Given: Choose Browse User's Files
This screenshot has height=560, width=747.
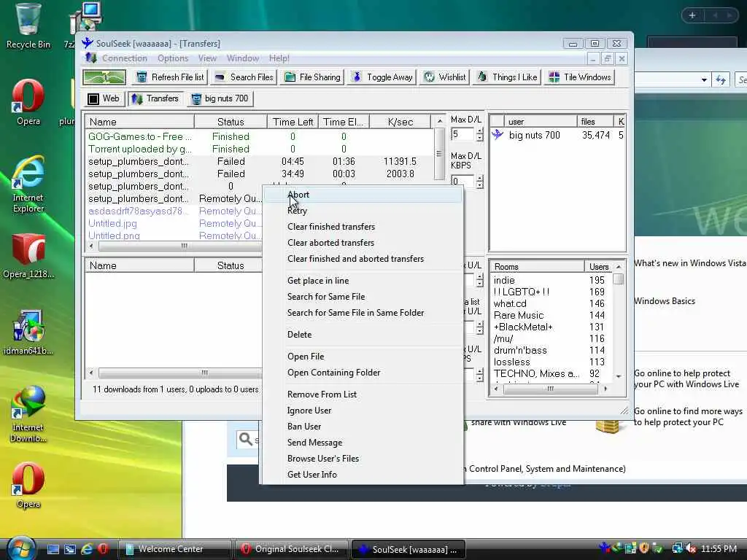Looking at the screenshot, I should [x=363, y=459].
